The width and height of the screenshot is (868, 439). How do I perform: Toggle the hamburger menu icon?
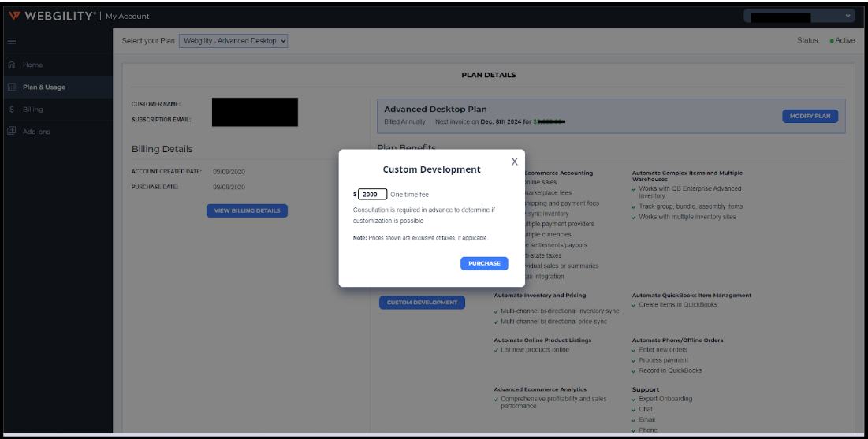click(12, 41)
